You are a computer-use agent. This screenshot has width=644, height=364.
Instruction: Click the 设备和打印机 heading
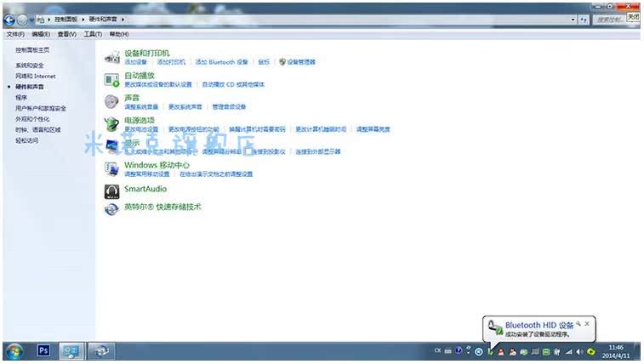(x=146, y=53)
